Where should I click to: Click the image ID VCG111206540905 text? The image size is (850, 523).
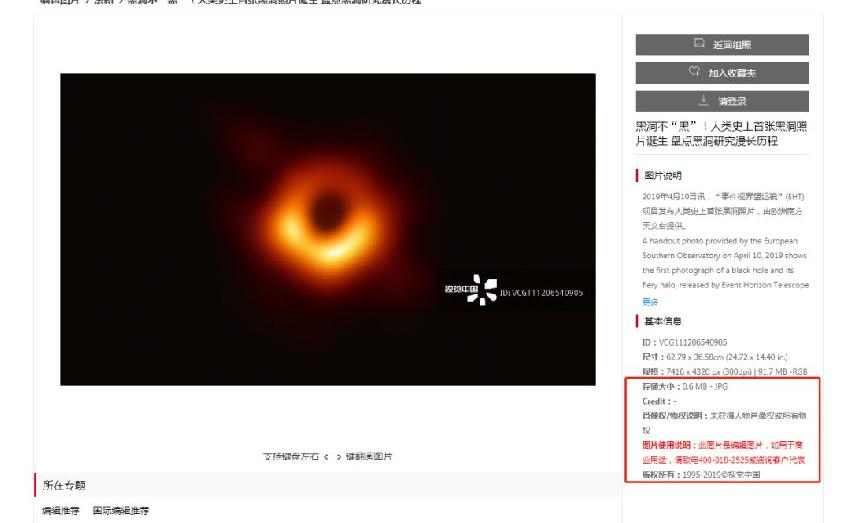point(684,342)
